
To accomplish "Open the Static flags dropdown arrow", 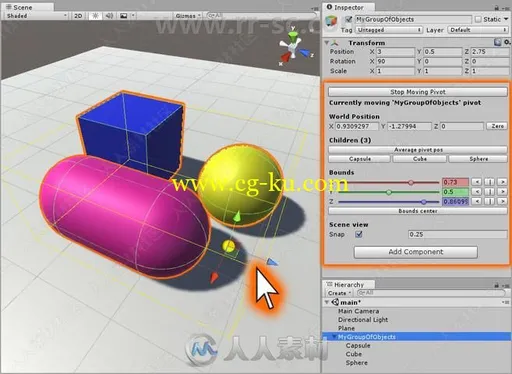I will 506,19.
